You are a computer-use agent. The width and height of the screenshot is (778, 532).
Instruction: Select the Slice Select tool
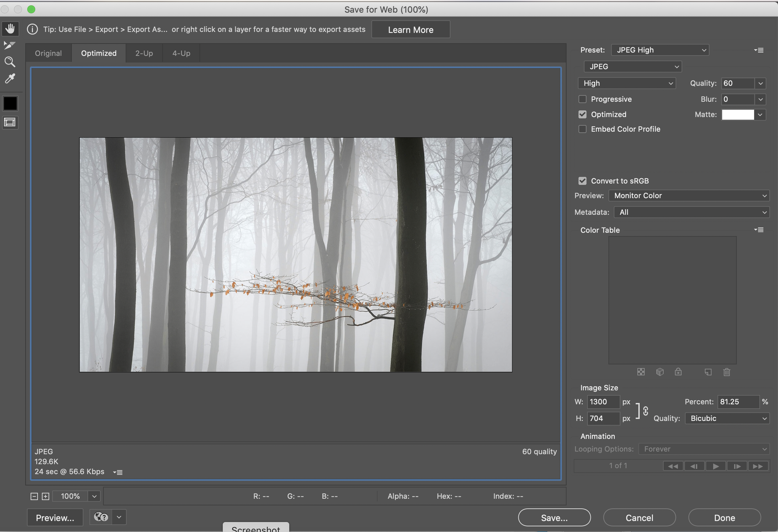pyautogui.click(x=9, y=45)
